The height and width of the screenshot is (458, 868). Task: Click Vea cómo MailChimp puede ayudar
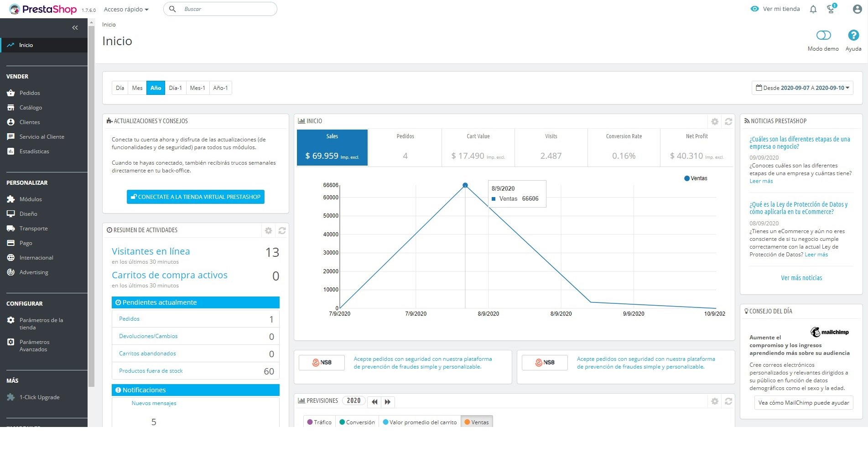[804, 403]
